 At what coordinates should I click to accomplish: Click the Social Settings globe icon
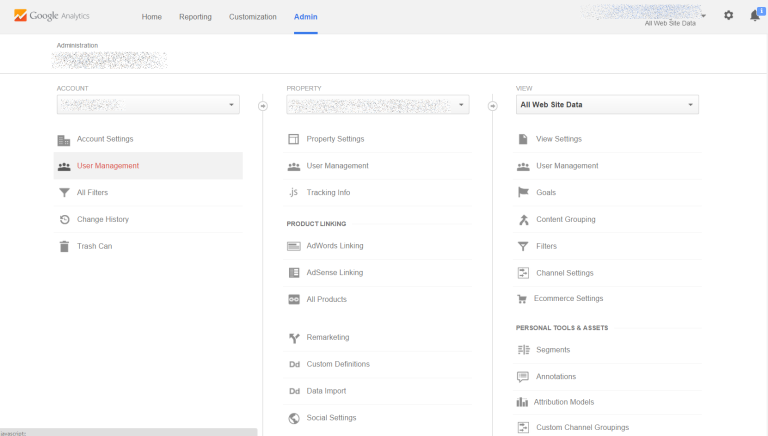tap(294, 418)
